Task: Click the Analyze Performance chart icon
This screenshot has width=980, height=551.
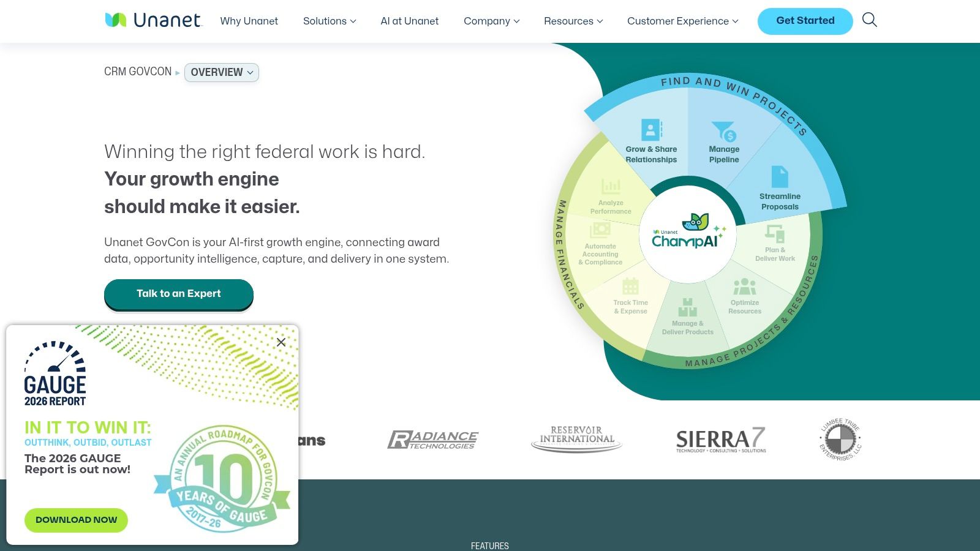Action: (611, 186)
